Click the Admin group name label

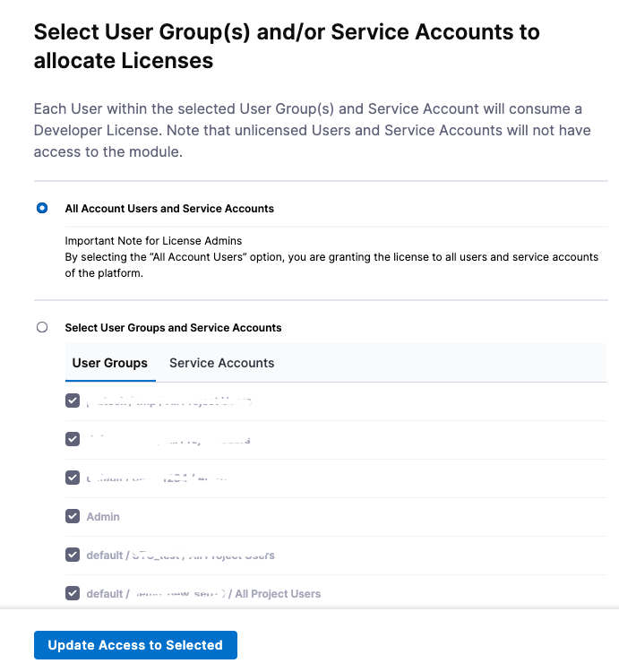point(103,517)
